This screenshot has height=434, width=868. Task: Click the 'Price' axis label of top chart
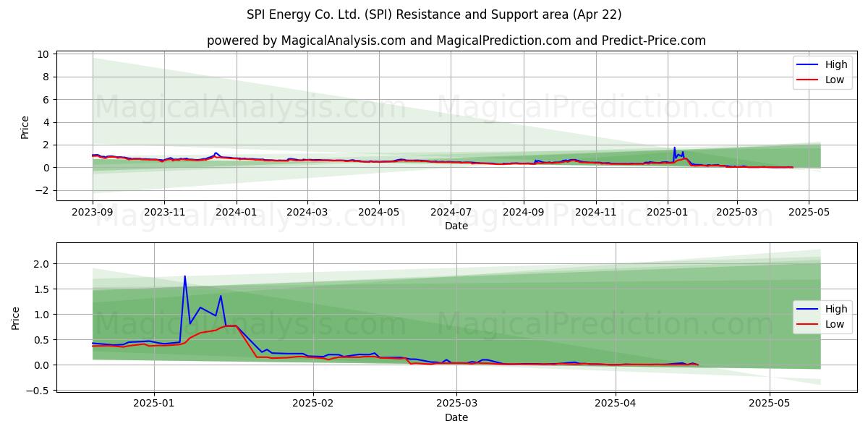(x=25, y=127)
